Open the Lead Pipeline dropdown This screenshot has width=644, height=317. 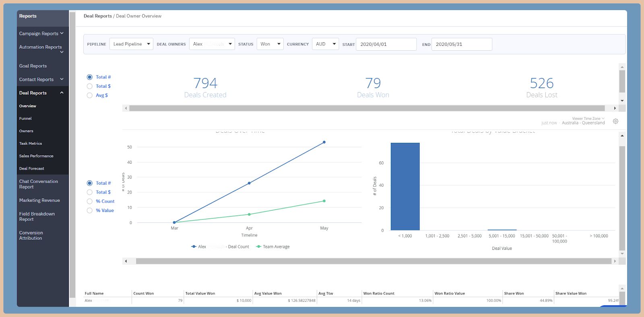(131, 44)
